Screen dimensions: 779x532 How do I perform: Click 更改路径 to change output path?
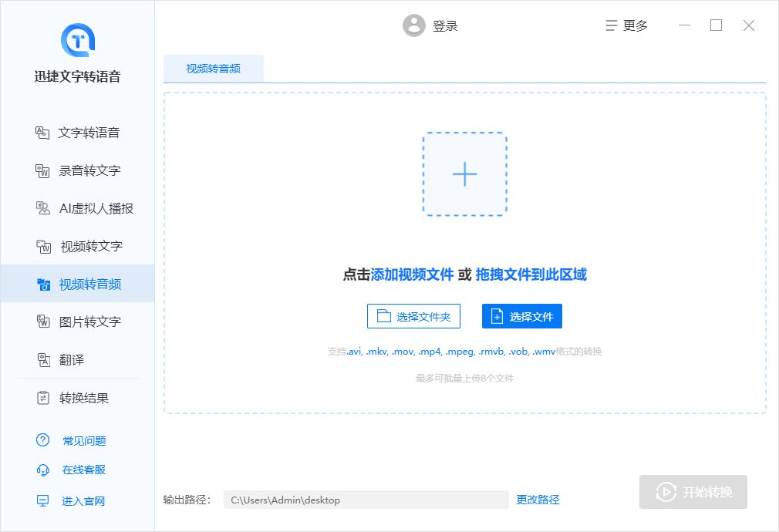point(538,500)
